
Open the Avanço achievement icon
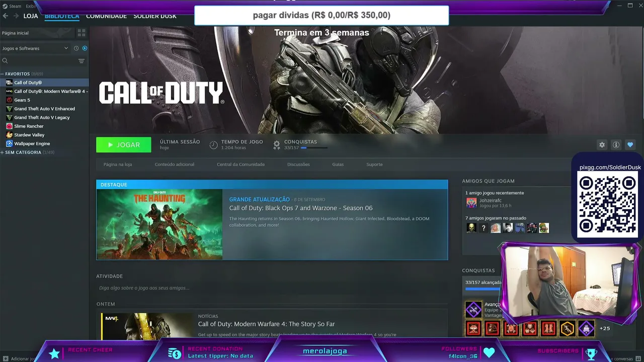pos(473,309)
